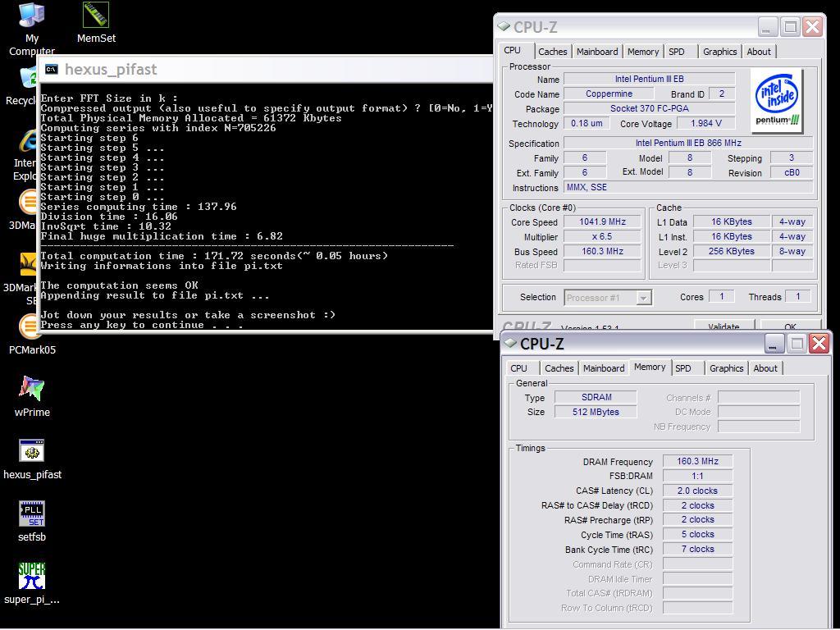840x630 pixels.
Task: Open About tab in upper CPU-Z window
Action: coord(759,52)
